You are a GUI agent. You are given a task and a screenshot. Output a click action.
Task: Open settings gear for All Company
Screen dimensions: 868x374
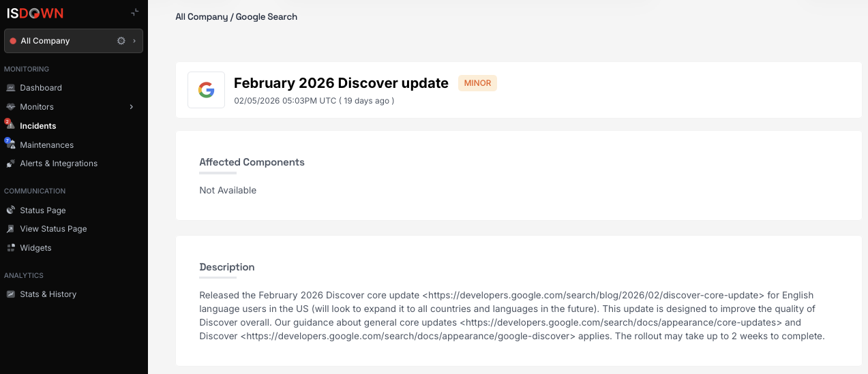121,41
